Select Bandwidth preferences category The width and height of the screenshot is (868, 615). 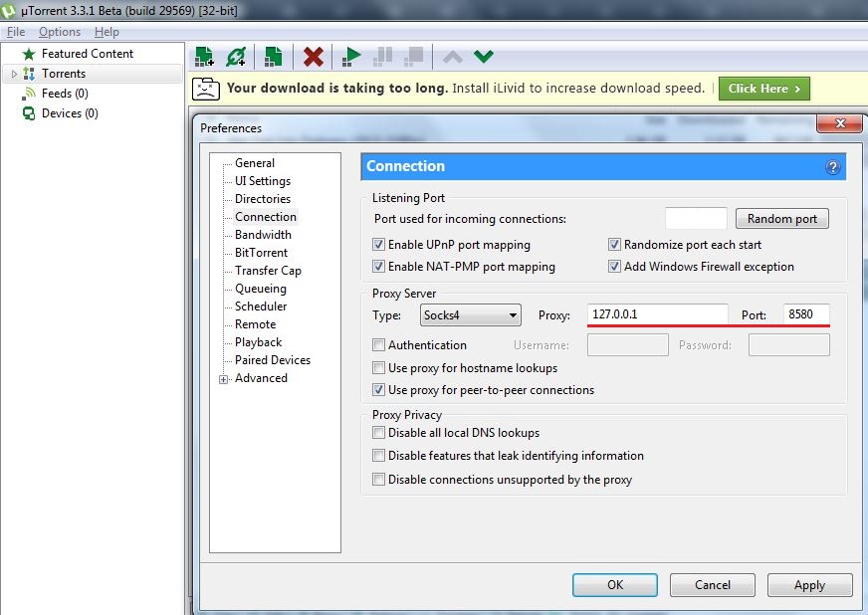click(x=263, y=235)
